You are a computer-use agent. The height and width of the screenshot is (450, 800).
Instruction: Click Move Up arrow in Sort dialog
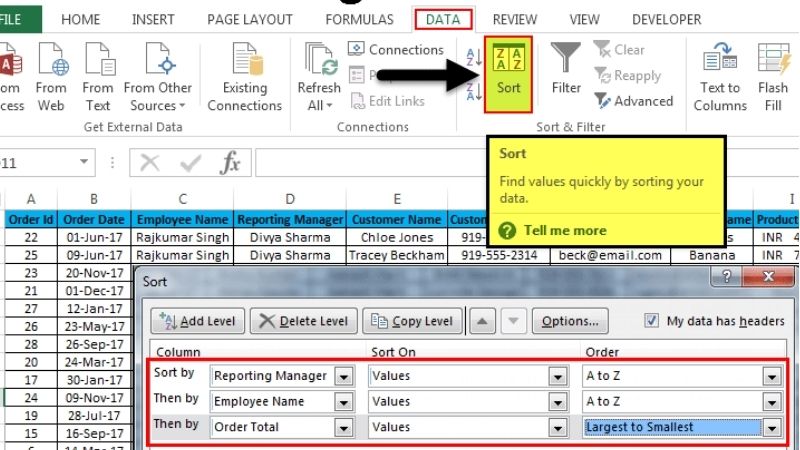[x=482, y=321]
